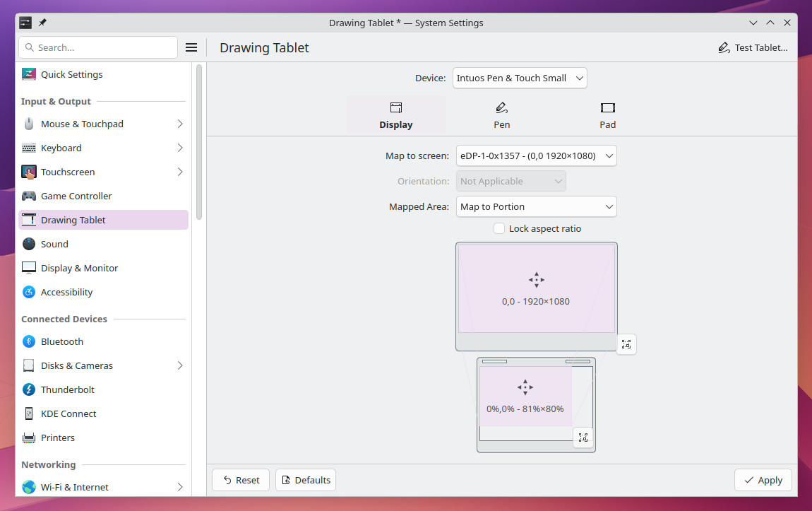The width and height of the screenshot is (812, 511).
Task: Toggle the pin window icon
Action: pos(42,23)
